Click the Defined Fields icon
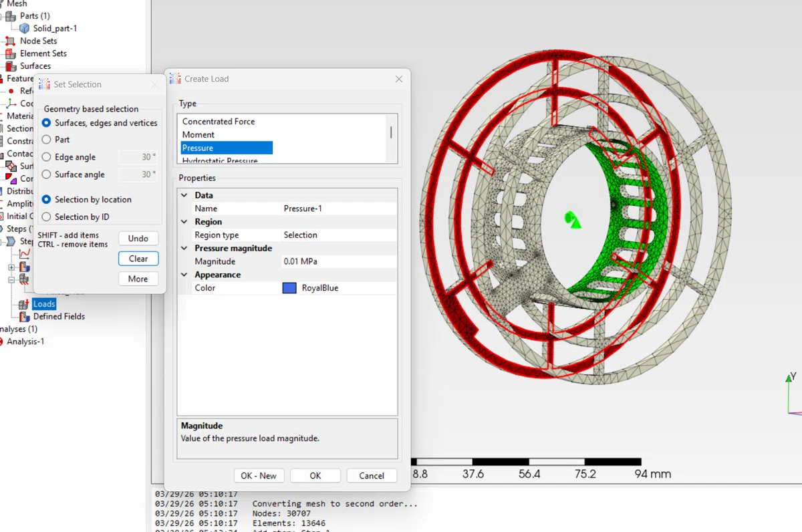Viewport: 802px width, 532px height. tap(25, 316)
